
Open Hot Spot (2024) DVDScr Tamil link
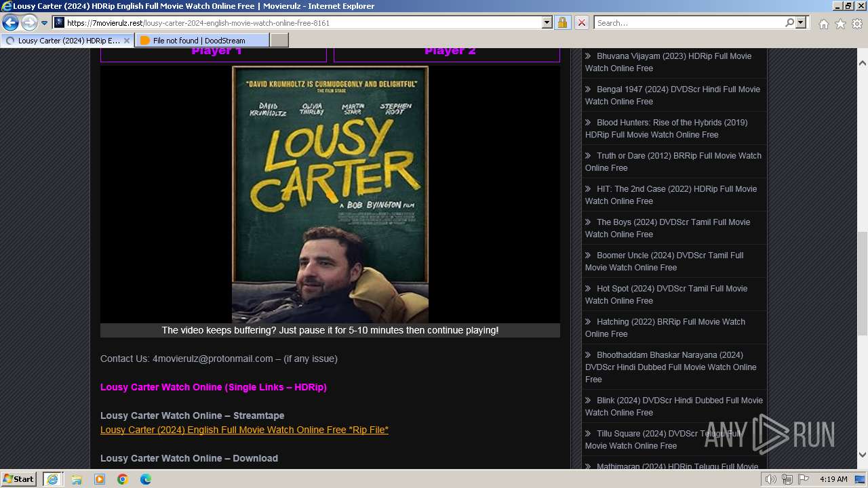[666, 295]
